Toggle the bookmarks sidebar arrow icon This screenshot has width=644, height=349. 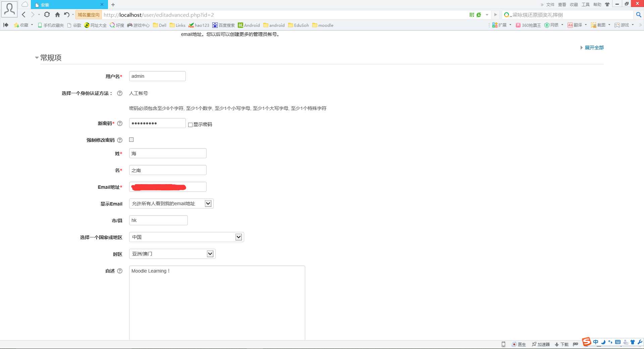[x=6, y=25]
